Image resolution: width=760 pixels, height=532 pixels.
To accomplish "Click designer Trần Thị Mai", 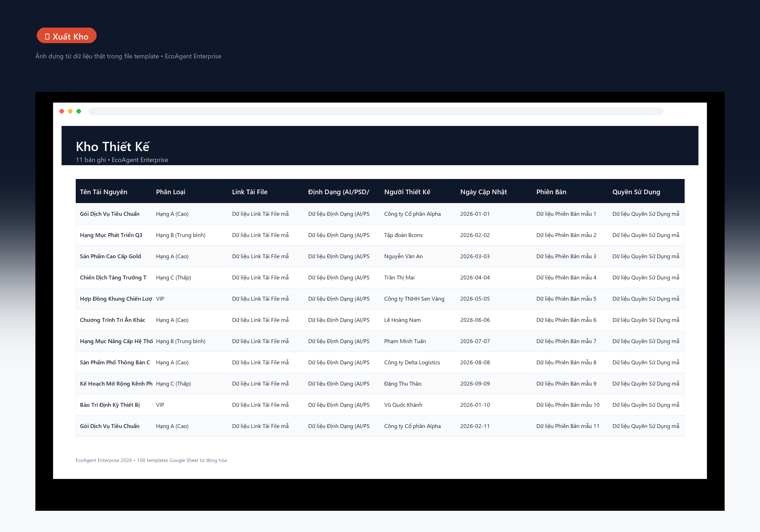I will click(x=399, y=278).
